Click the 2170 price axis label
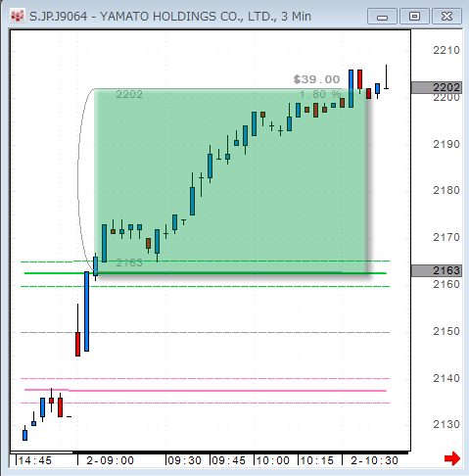The image size is (469, 476). click(x=446, y=237)
